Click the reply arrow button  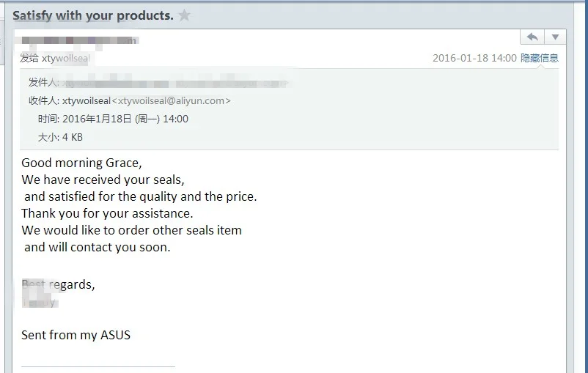[x=532, y=37]
